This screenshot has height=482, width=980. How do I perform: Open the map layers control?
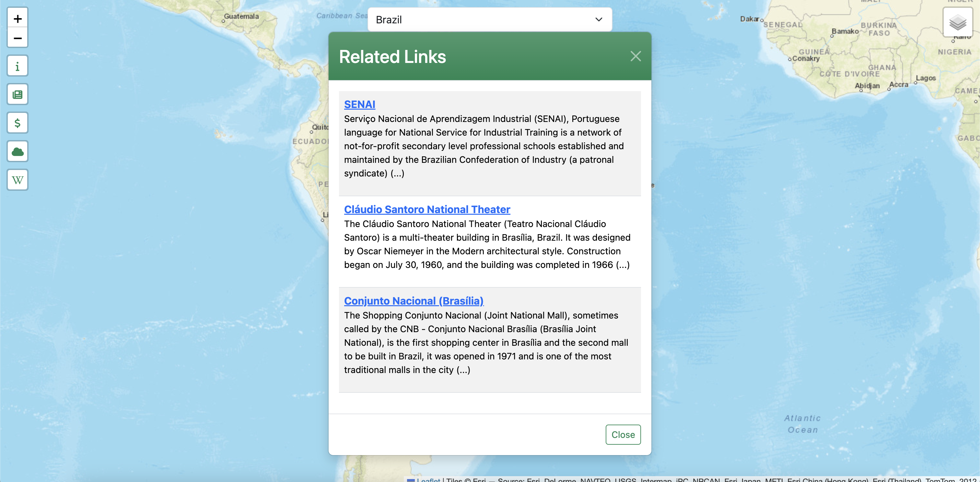[x=957, y=22]
